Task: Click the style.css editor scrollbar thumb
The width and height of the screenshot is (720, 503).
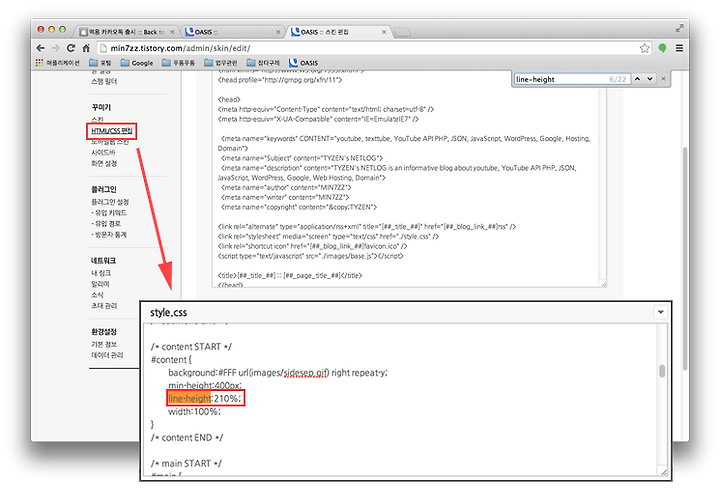Action: 662,371
